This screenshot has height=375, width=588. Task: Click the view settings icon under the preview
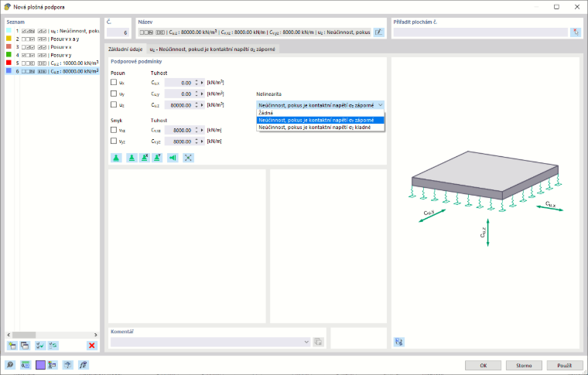pyautogui.click(x=399, y=342)
